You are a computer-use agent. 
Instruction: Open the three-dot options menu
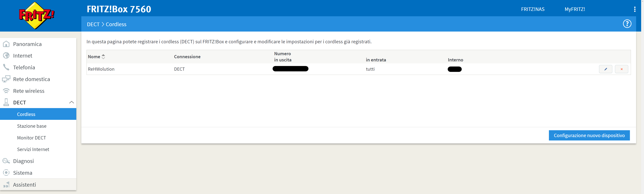[x=634, y=9]
